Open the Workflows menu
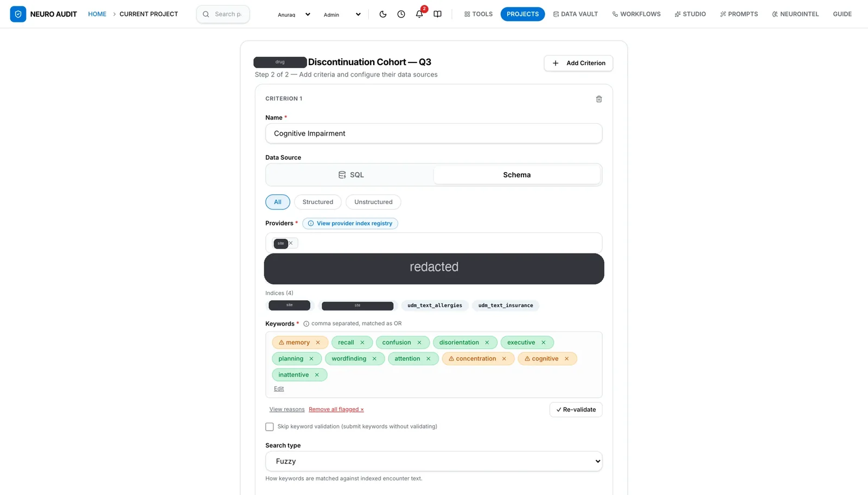The width and height of the screenshot is (868, 495). pos(636,14)
